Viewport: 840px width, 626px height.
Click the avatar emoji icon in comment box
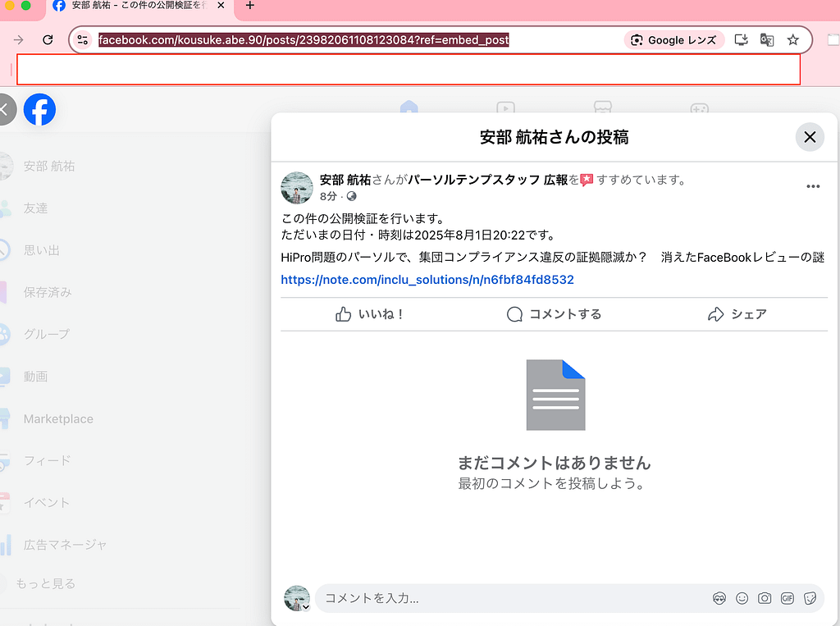click(x=719, y=598)
